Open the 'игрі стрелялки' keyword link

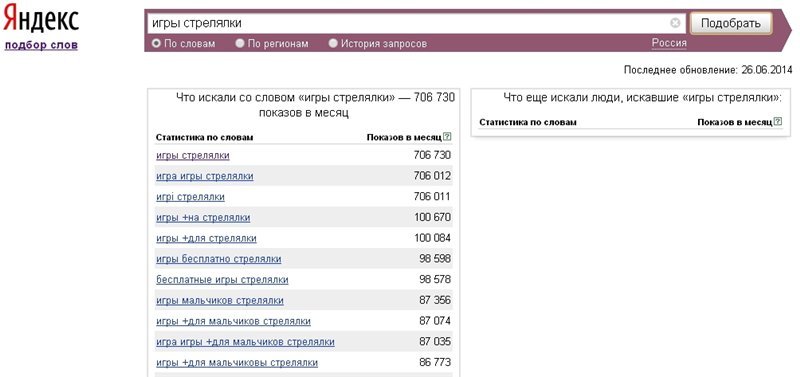click(190, 197)
